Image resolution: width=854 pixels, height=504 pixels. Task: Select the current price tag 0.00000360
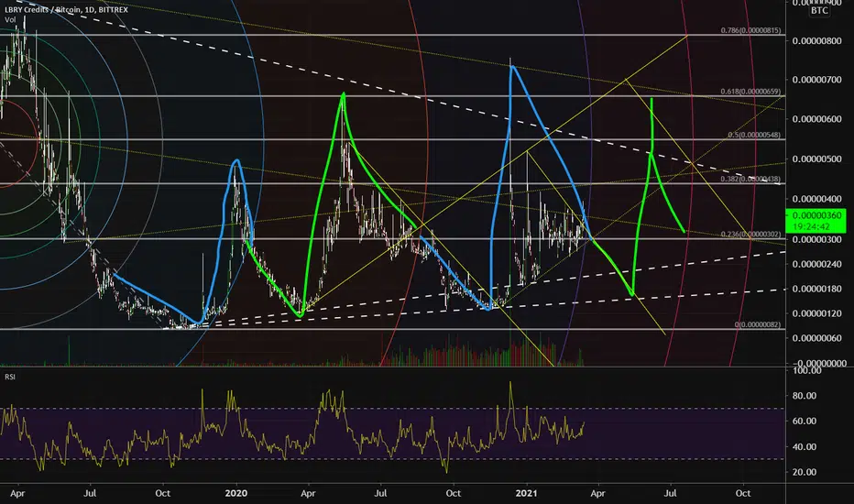816,215
